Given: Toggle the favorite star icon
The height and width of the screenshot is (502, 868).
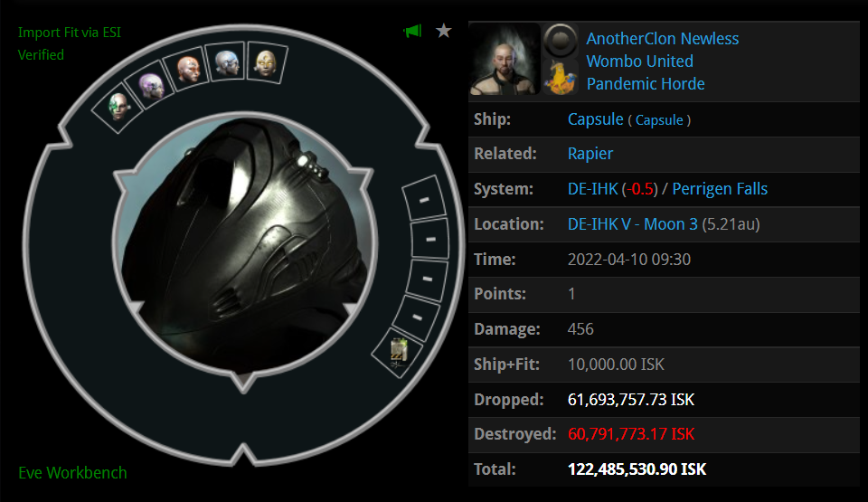Looking at the screenshot, I should pyautogui.click(x=443, y=31).
